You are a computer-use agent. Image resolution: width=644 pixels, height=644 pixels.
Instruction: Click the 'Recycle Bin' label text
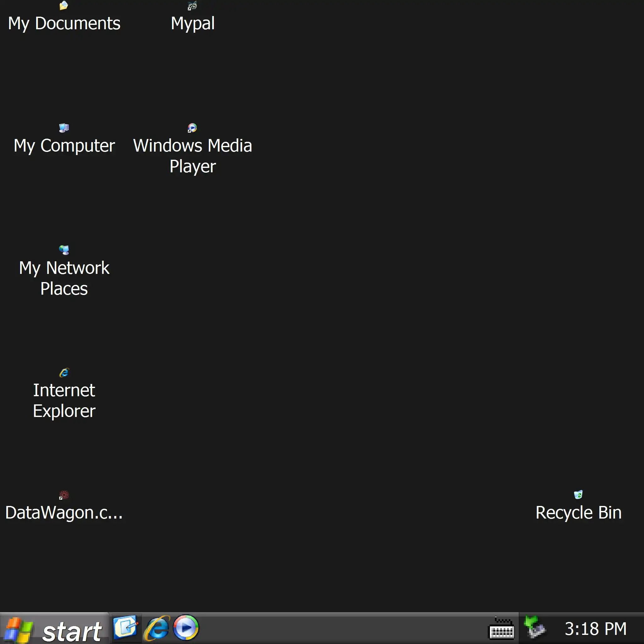(578, 513)
